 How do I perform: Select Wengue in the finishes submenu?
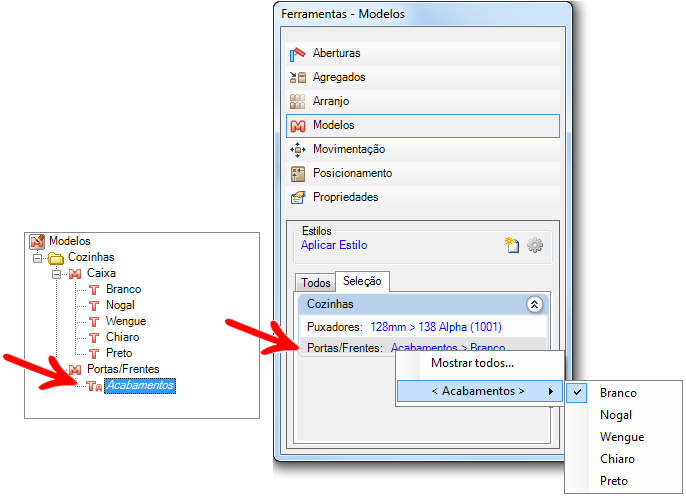(624, 437)
